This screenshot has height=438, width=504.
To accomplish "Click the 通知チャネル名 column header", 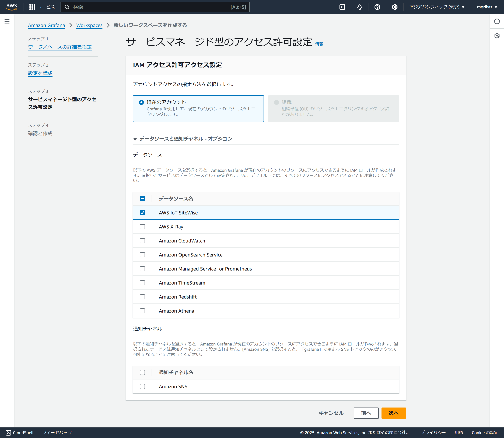I will point(176,372).
